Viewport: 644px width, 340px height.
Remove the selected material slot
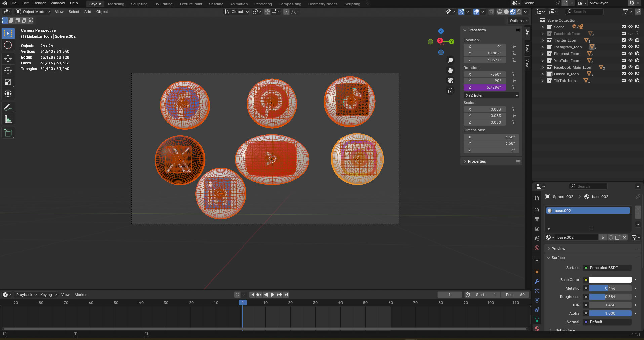point(638,215)
